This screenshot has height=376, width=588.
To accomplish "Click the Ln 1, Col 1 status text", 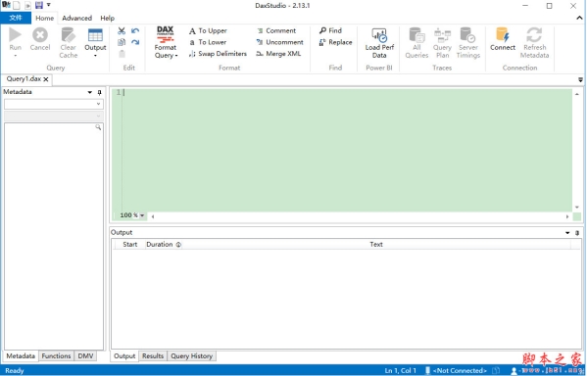I will coord(400,371).
